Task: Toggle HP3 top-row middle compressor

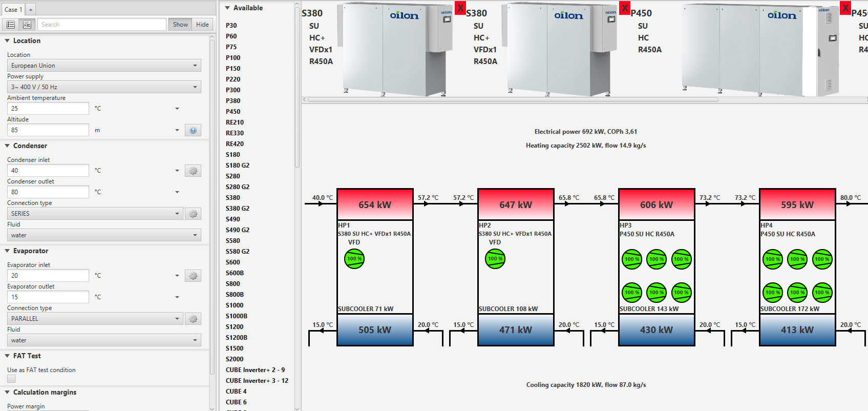Action: [x=657, y=259]
